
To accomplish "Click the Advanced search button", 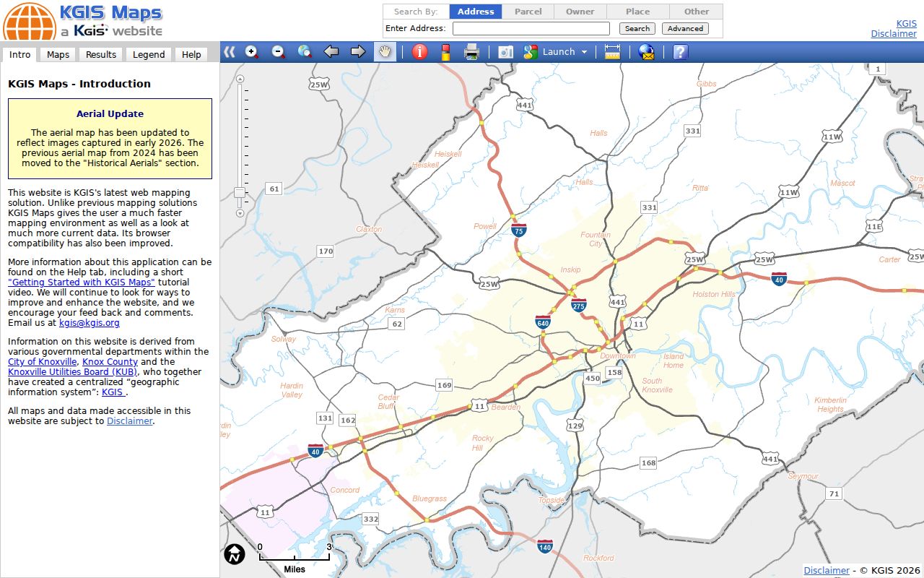I will tap(685, 29).
